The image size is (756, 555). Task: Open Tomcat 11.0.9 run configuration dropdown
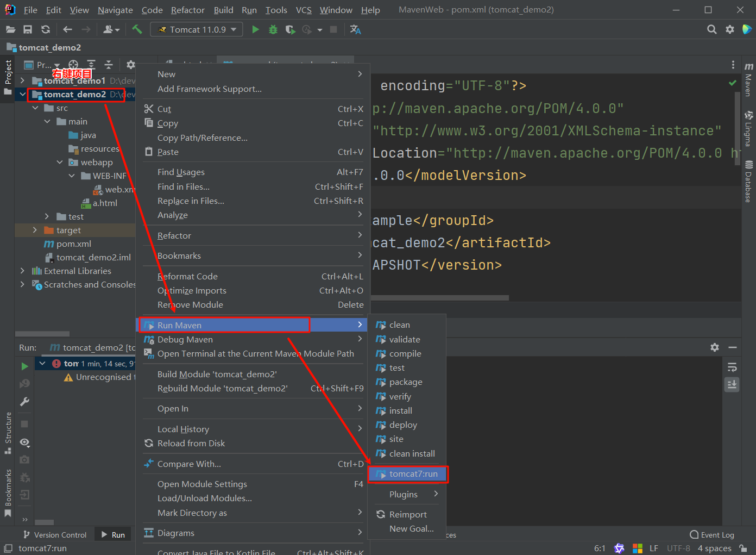click(197, 29)
